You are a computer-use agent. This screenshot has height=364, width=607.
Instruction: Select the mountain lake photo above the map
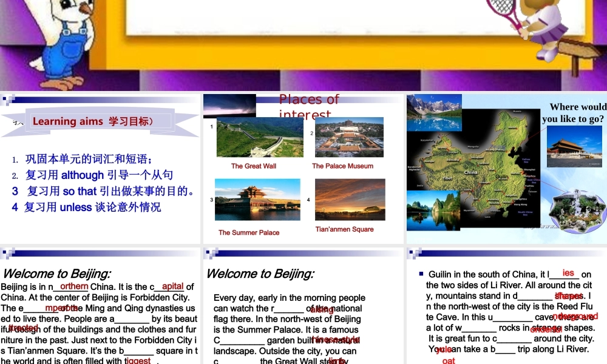tap(435, 113)
